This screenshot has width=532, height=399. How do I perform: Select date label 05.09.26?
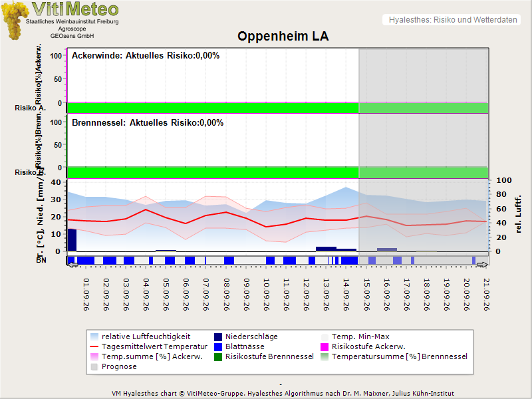tap(166, 294)
